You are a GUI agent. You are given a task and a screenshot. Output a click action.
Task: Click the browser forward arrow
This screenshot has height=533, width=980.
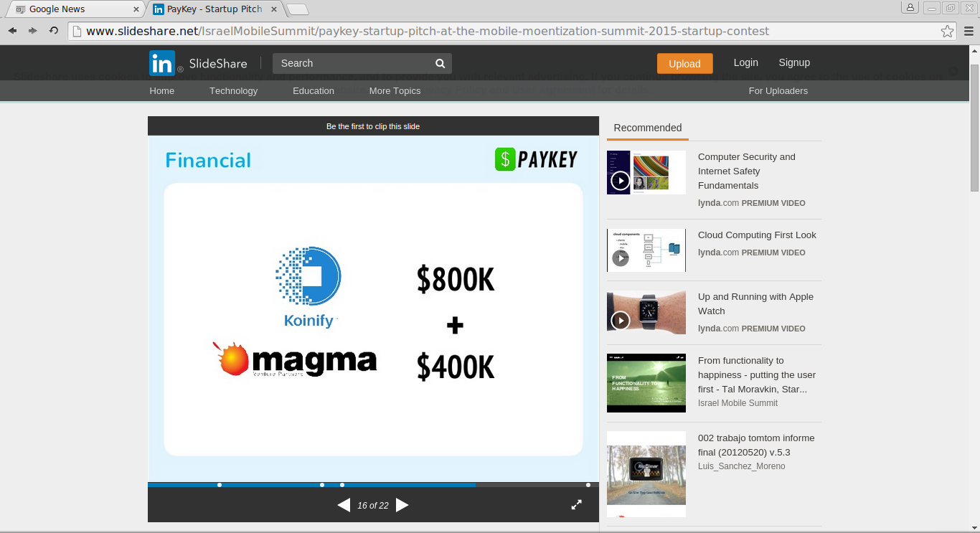pyautogui.click(x=33, y=31)
